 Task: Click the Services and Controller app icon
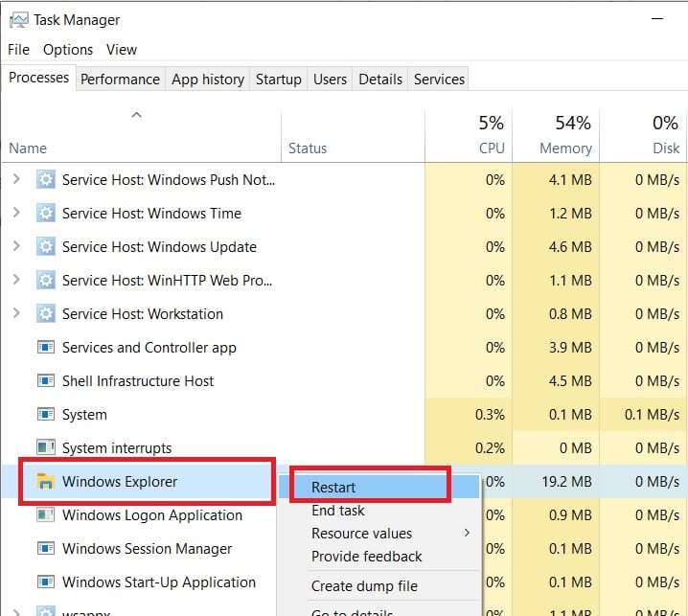(45, 347)
